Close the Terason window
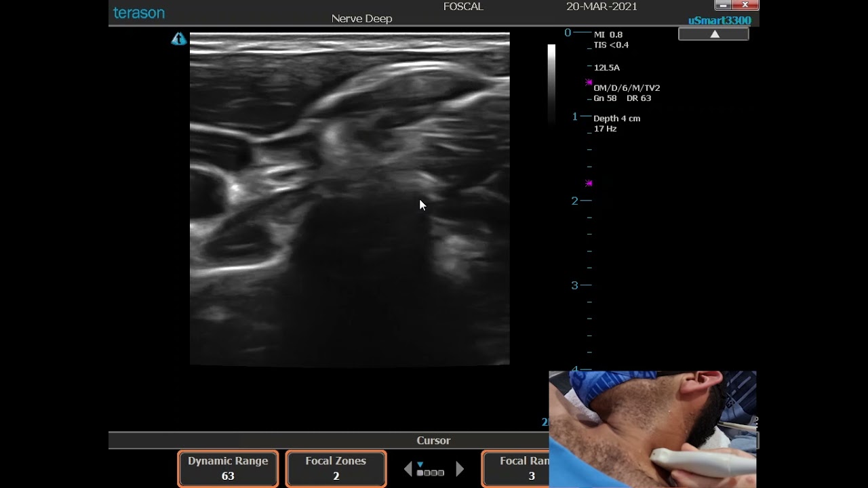 [745, 5]
